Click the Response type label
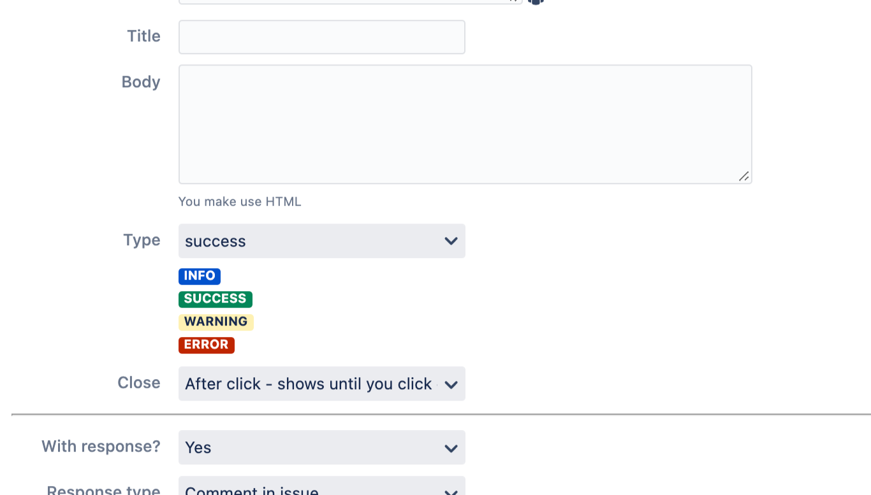Screen dimensions: 871x495 [x=103, y=490]
